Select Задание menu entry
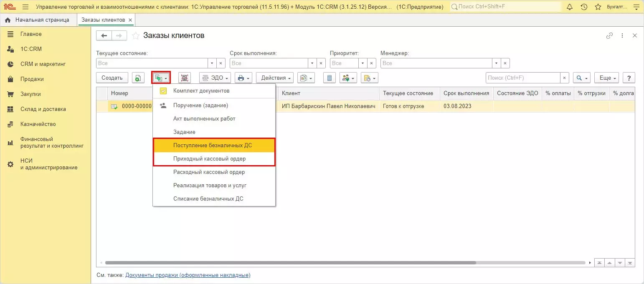 coord(214,132)
